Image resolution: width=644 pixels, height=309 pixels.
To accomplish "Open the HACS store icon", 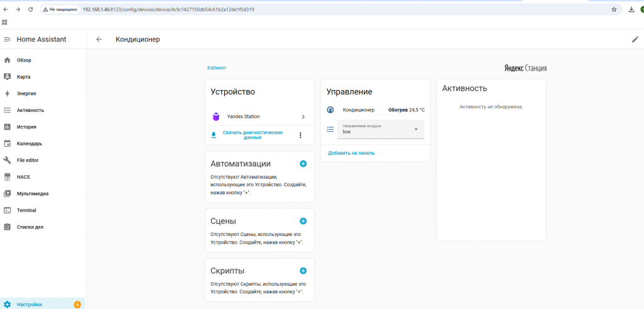I will click(x=7, y=177).
